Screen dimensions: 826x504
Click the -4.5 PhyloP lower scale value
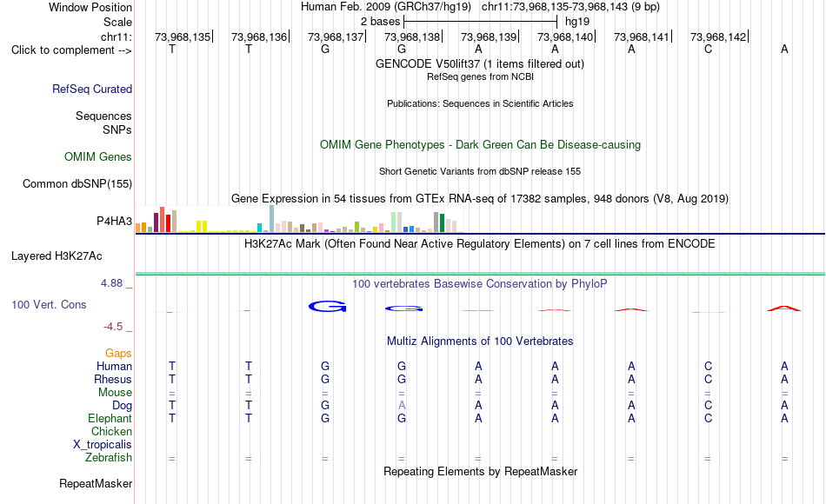(x=113, y=327)
